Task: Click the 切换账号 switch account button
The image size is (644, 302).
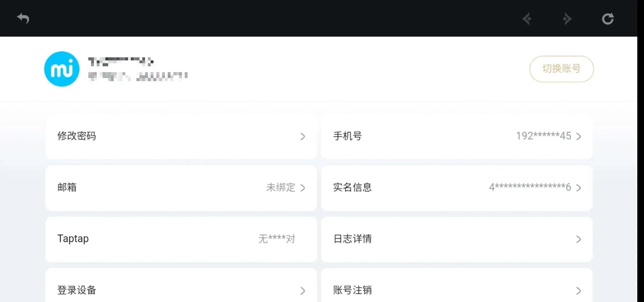Action: [x=561, y=69]
